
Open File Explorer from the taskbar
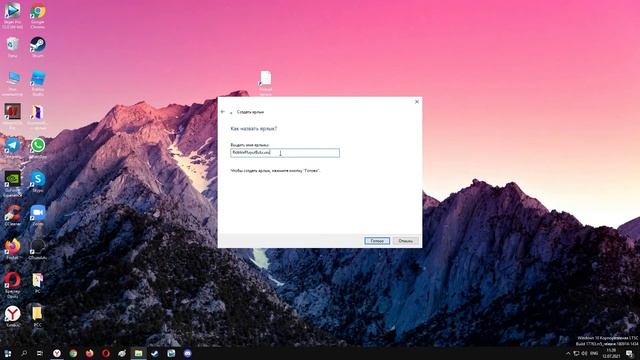pyautogui.click(x=138, y=353)
